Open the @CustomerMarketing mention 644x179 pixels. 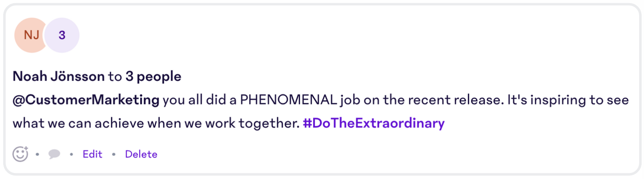click(x=86, y=100)
